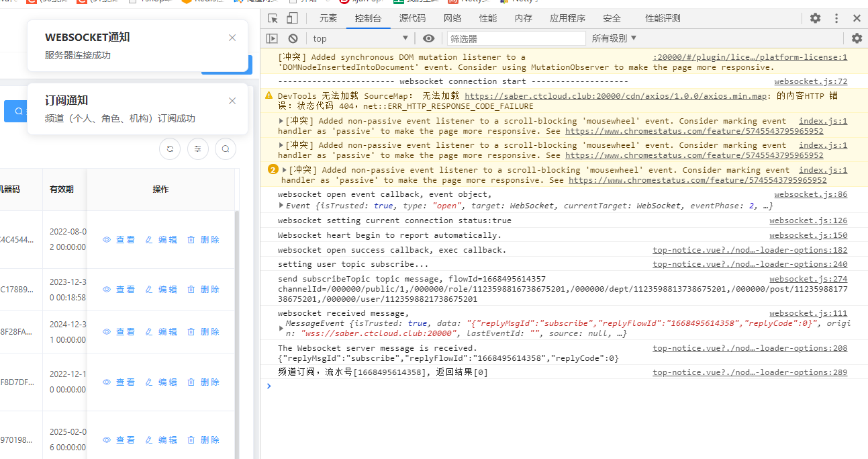868x459 pixels.
Task: Click the table's vertical scrollbar
Action: (x=236, y=334)
